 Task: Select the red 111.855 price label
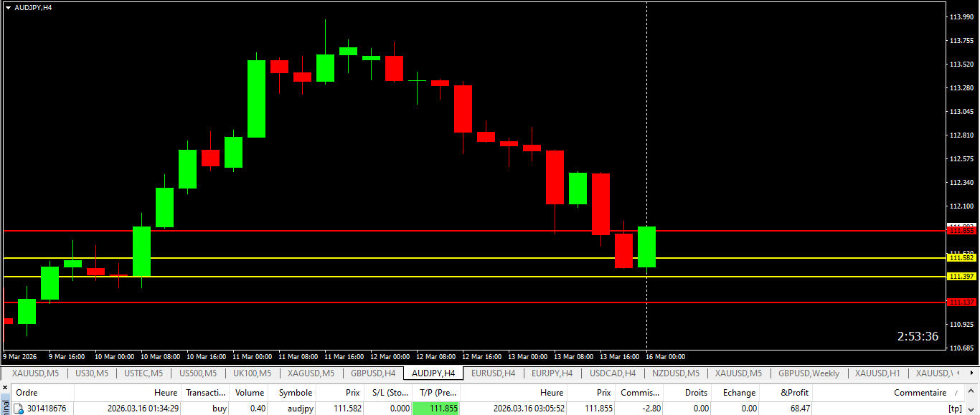coord(962,231)
